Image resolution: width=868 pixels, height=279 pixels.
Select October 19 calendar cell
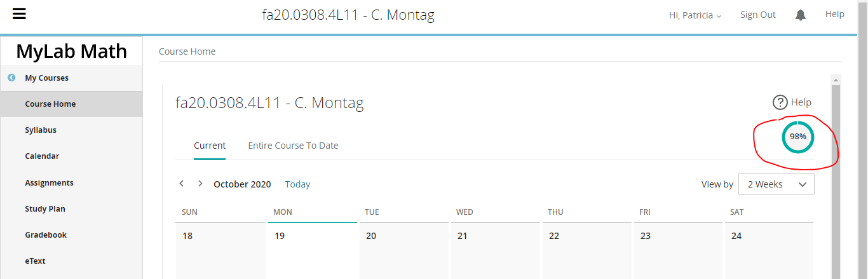(311, 251)
